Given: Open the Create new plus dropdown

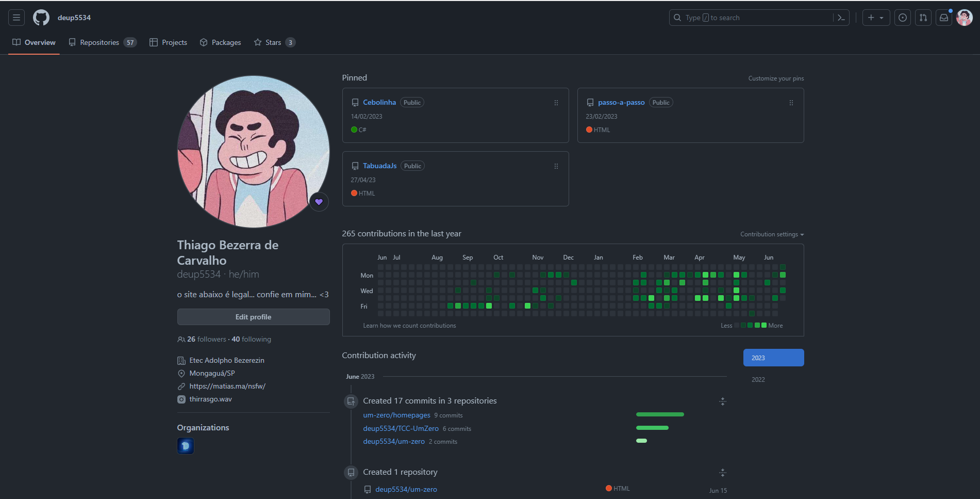Looking at the screenshot, I should [876, 18].
